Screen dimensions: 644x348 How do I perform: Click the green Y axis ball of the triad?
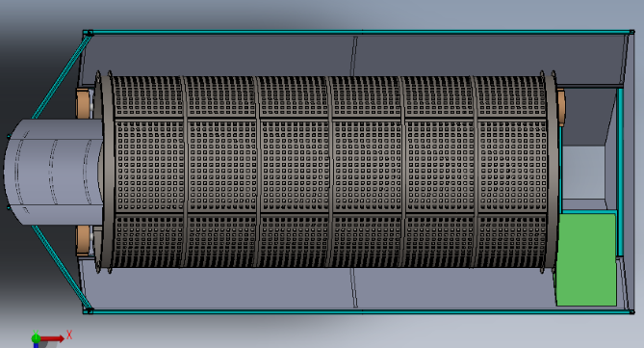tap(36, 338)
